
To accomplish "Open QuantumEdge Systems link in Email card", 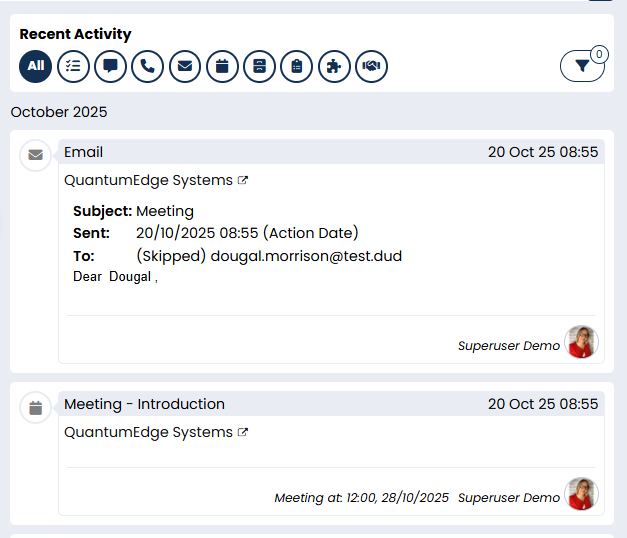I will (x=148, y=181).
